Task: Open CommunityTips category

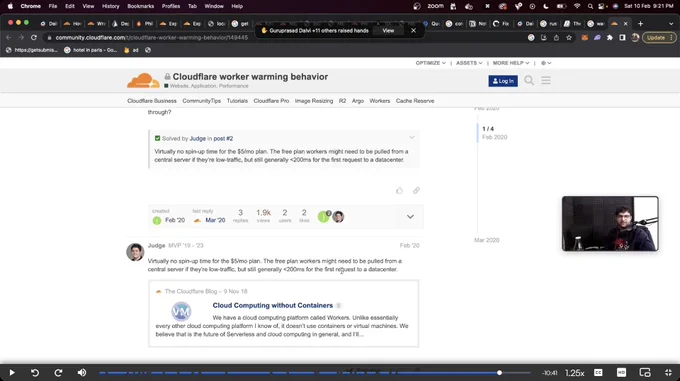Action: coord(201,101)
